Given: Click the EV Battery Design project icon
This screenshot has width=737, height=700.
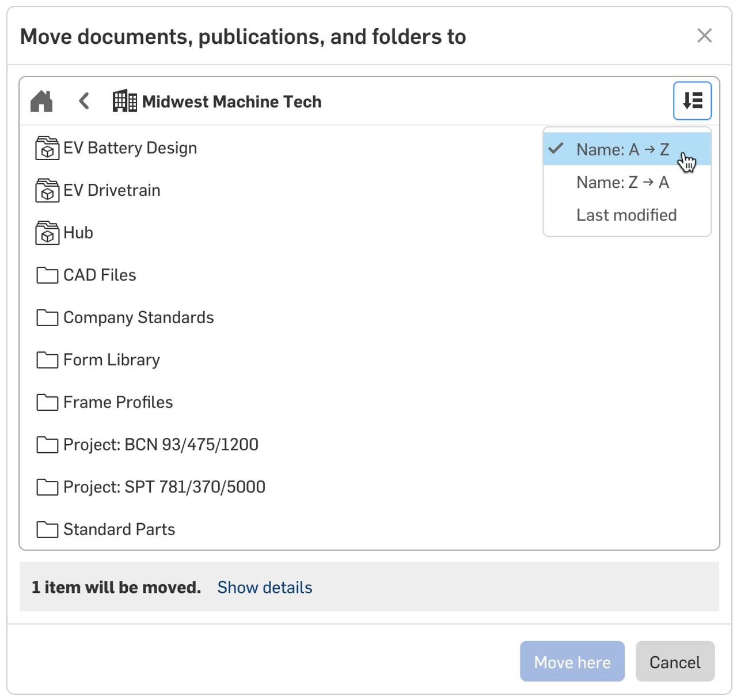Looking at the screenshot, I should (x=47, y=148).
